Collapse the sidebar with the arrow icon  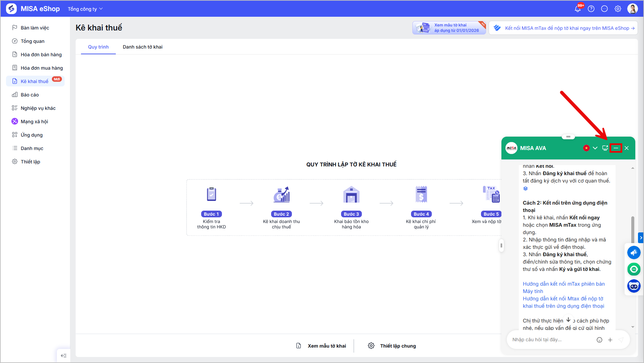pyautogui.click(x=64, y=356)
